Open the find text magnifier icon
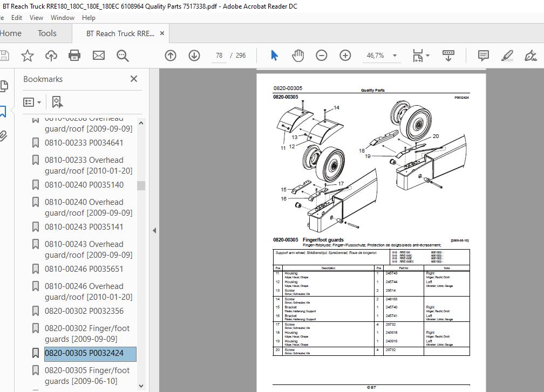The image size is (544, 392). [123, 56]
